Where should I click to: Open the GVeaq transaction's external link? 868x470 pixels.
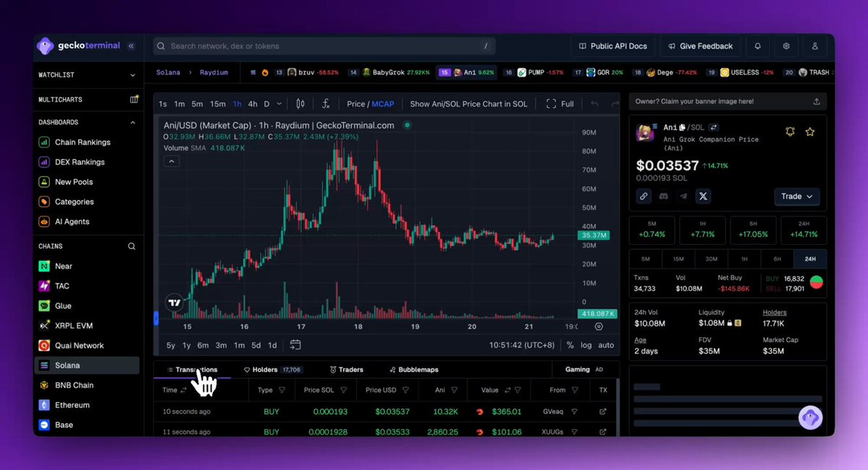coord(603,411)
